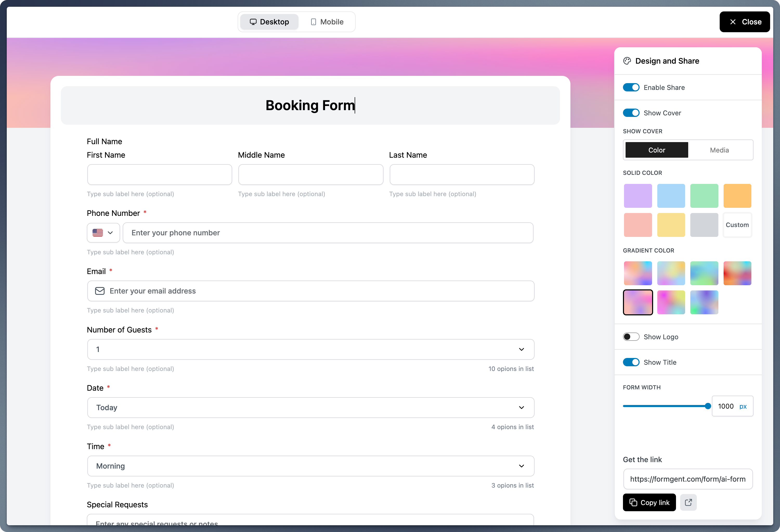Choose the Custom solid color option
This screenshot has width=780, height=532.
(737, 225)
